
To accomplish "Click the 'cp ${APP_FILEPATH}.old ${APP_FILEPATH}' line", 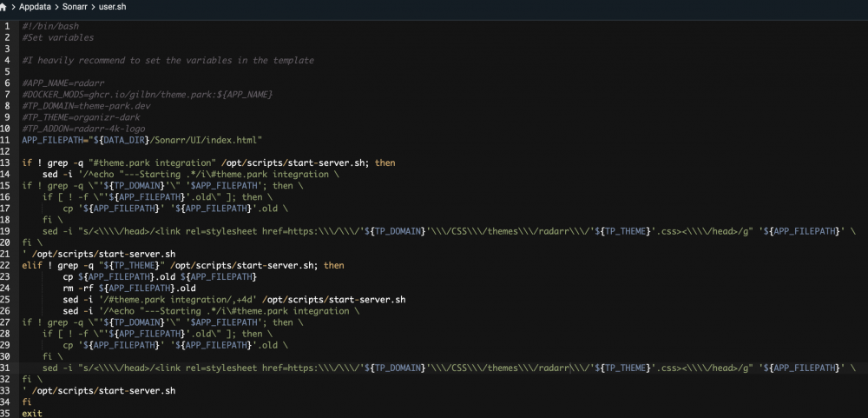I will (160, 276).
